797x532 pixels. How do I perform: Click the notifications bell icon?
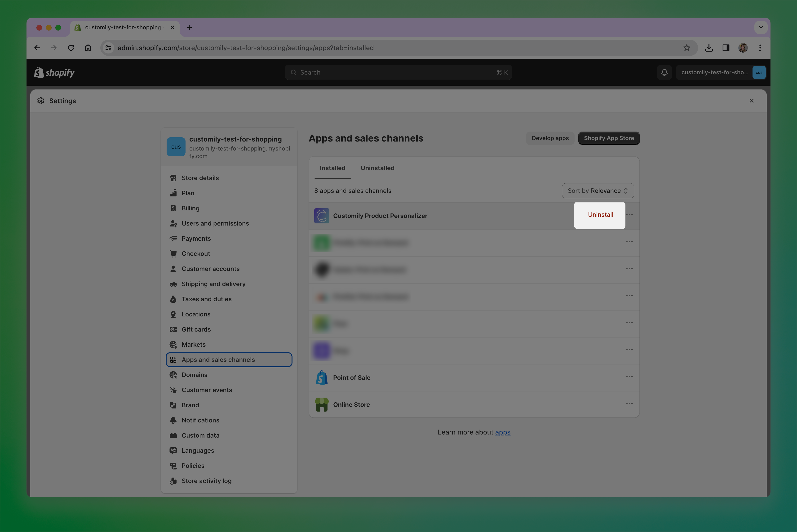pos(664,72)
